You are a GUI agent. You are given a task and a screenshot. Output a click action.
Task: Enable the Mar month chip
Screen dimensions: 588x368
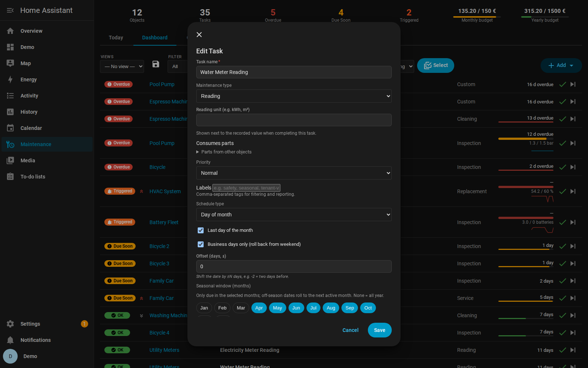coord(241,308)
